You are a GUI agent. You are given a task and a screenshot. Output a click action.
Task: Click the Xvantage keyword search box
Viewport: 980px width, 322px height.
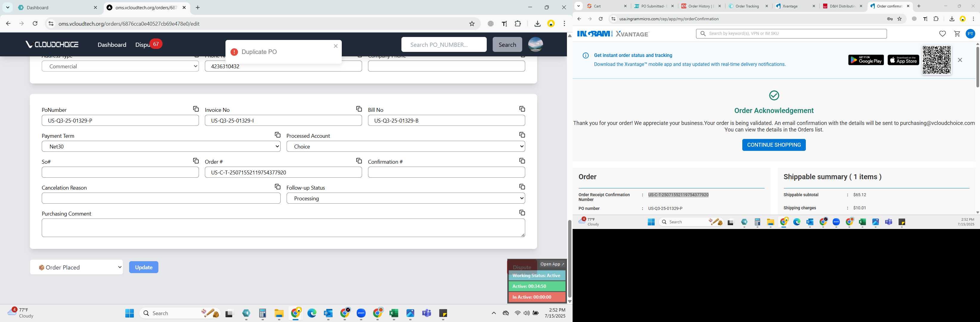click(791, 33)
